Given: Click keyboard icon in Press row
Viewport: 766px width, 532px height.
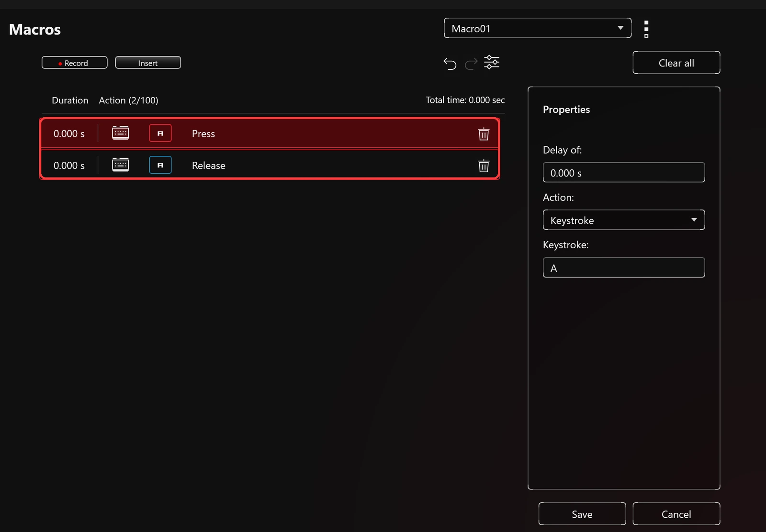Looking at the screenshot, I should click(121, 133).
